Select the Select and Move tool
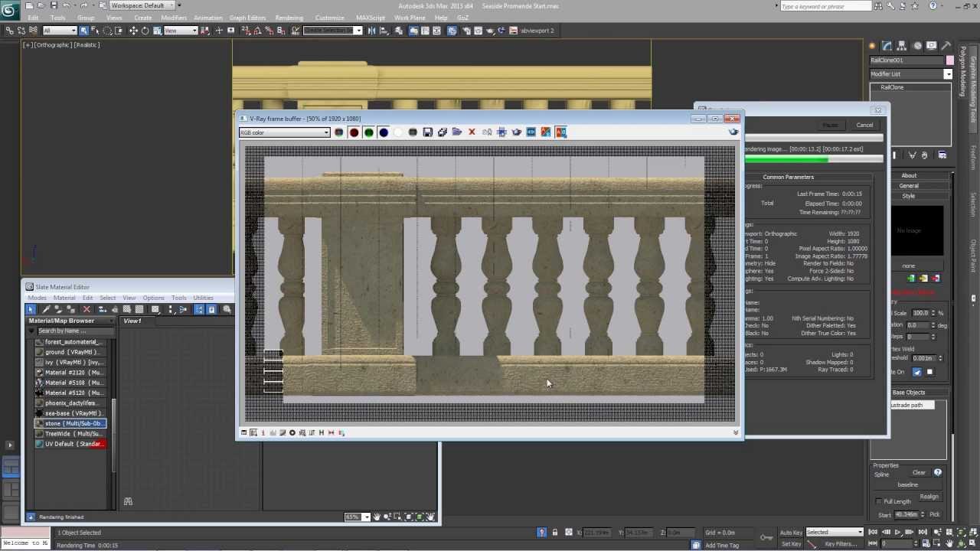 click(133, 31)
